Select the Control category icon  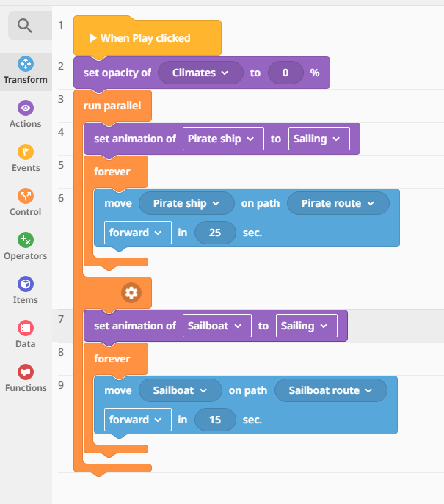[x=26, y=196]
